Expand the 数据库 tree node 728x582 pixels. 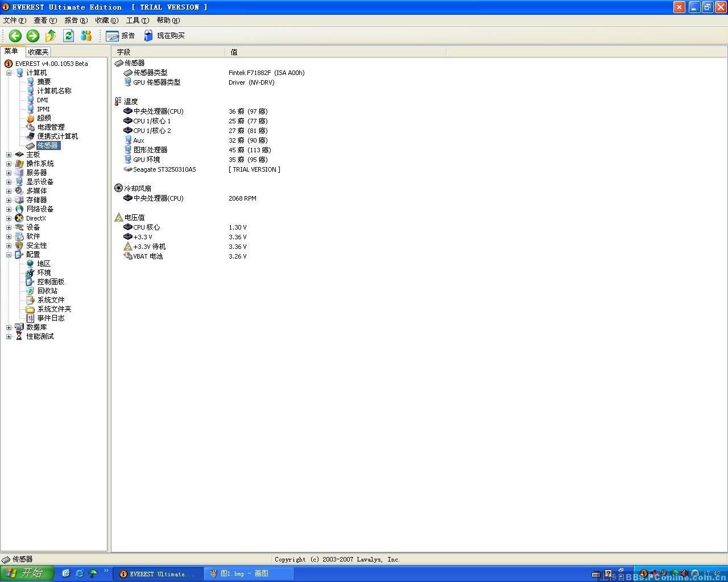coord(9,327)
